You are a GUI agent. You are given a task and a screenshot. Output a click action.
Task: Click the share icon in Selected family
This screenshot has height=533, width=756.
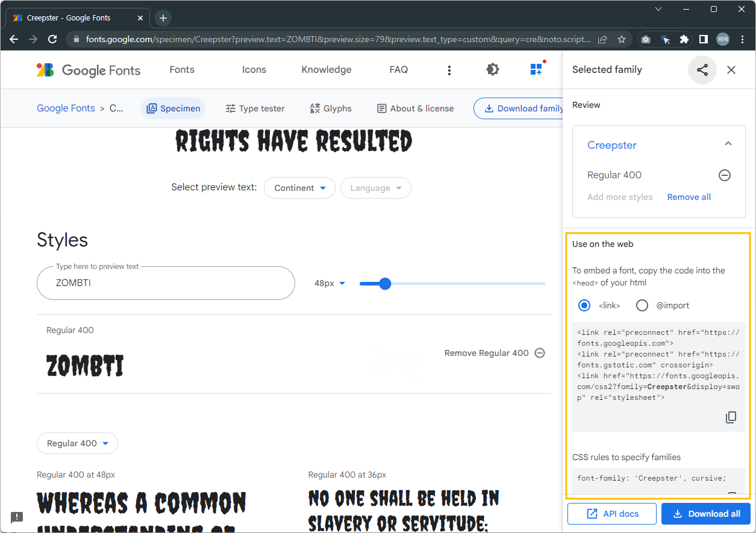pos(702,70)
